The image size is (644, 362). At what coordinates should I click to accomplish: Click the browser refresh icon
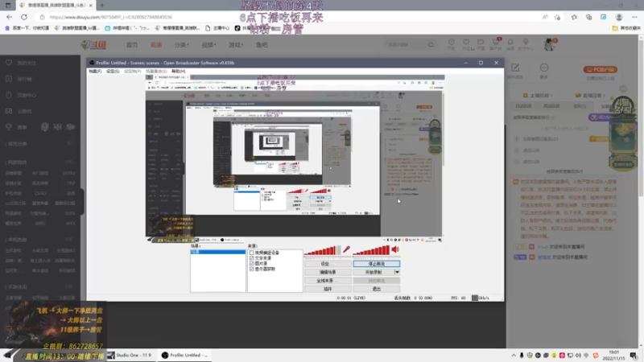[x=24, y=17]
